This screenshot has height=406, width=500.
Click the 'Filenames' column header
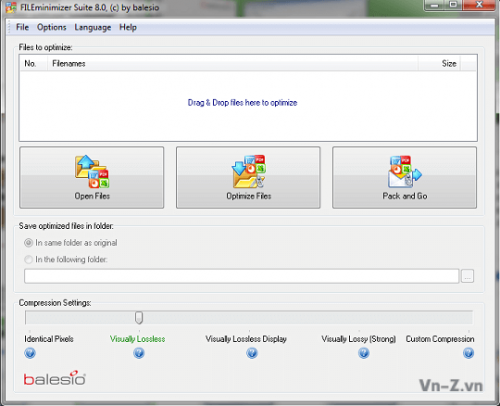(232, 63)
